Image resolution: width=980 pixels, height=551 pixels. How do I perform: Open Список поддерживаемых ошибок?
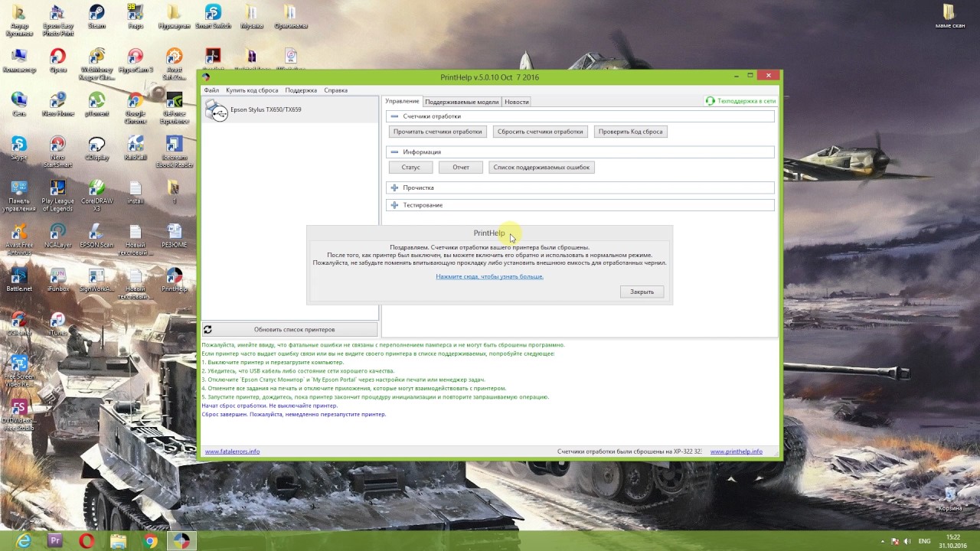click(x=541, y=167)
